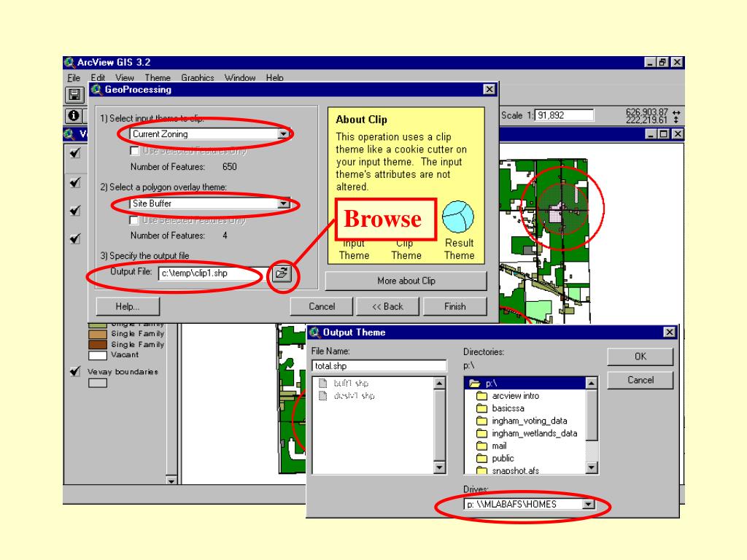Open the Graphics menu
747x560 pixels.
(x=197, y=77)
